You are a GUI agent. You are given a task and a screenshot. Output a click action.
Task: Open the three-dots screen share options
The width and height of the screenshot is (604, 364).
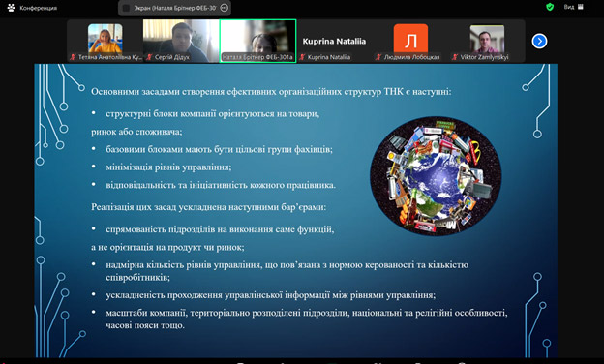tap(225, 8)
